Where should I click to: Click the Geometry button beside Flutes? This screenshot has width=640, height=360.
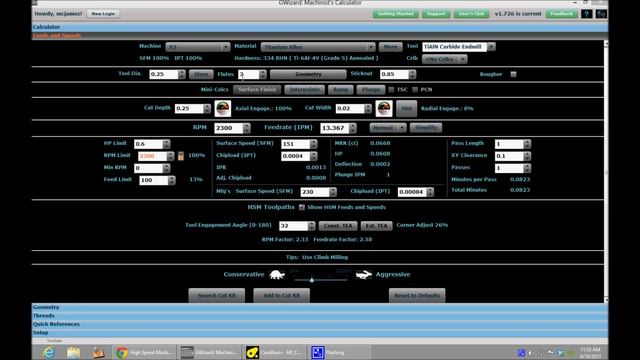[x=308, y=74]
